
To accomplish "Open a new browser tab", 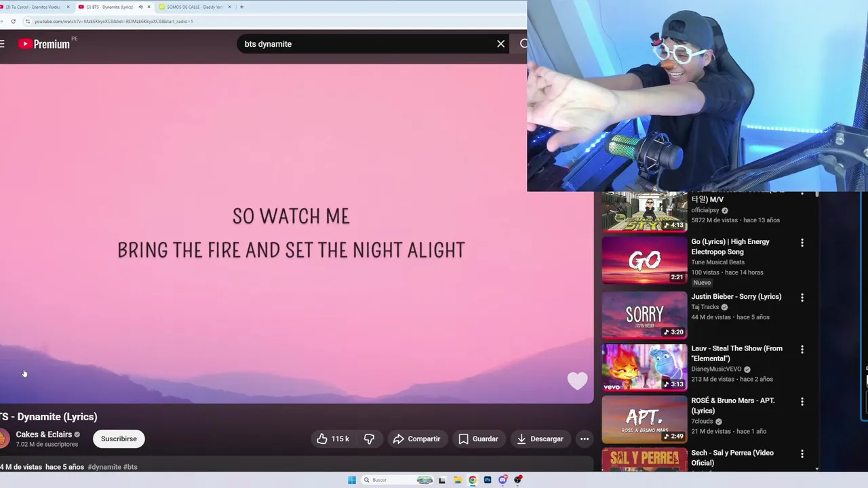I will pos(241,7).
